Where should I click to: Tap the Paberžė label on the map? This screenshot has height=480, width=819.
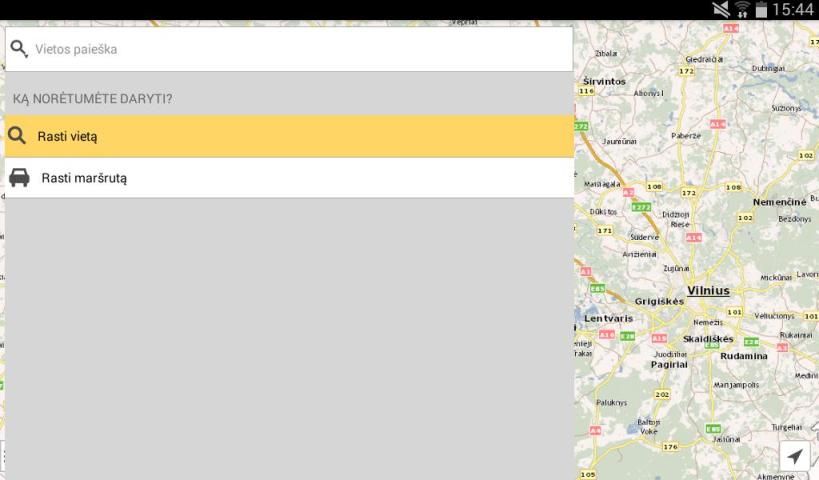tap(686, 134)
